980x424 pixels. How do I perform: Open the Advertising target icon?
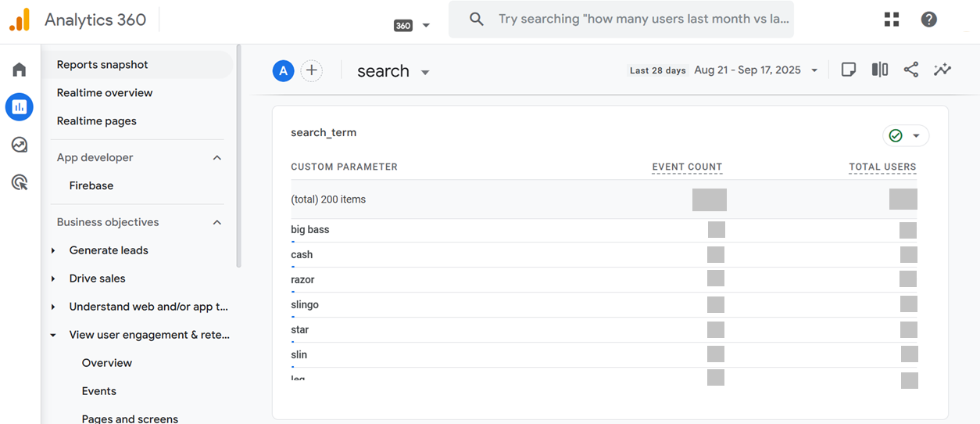[20, 182]
